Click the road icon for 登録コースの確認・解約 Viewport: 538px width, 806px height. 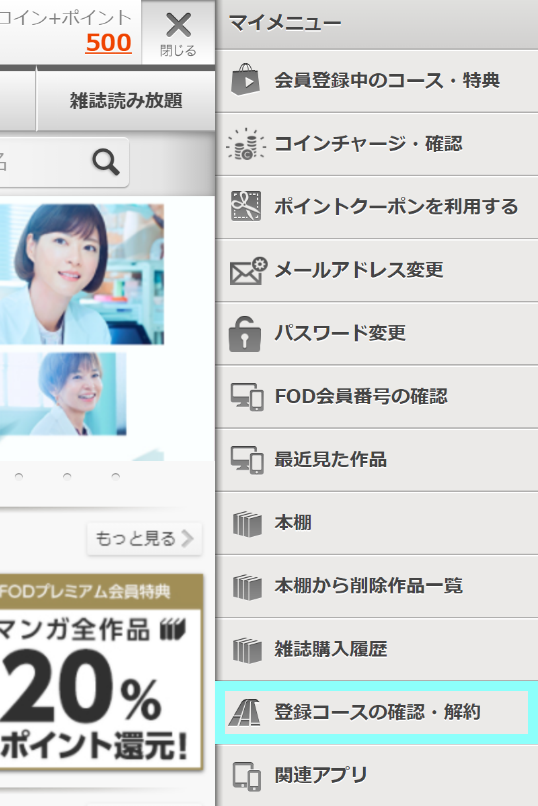point(245,712)
